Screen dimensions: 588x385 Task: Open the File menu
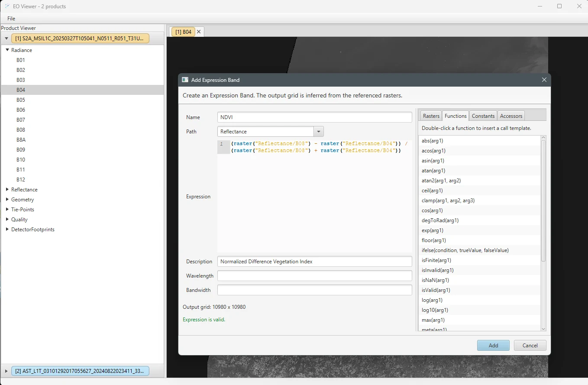(11, 19)
